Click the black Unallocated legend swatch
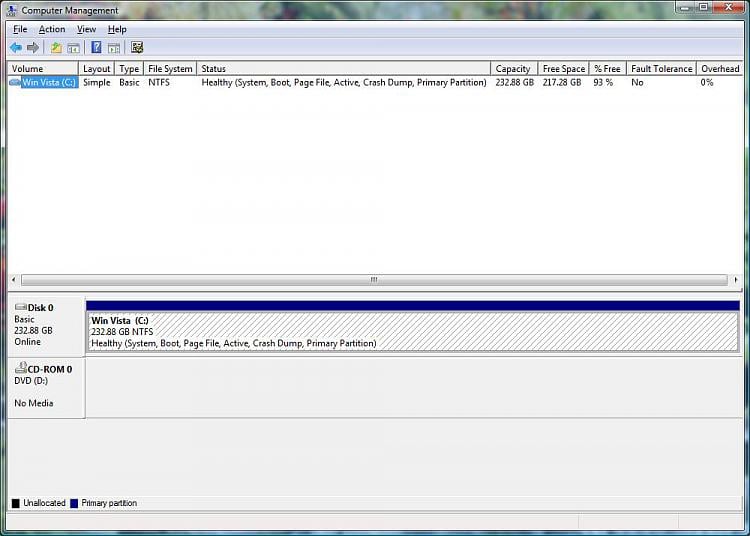The image size is (750, 536). pyautogui.click(x=16, y=503)
